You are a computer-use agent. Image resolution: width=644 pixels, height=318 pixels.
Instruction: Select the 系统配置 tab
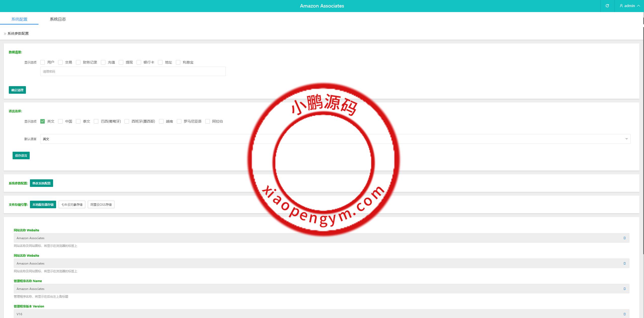19,19
